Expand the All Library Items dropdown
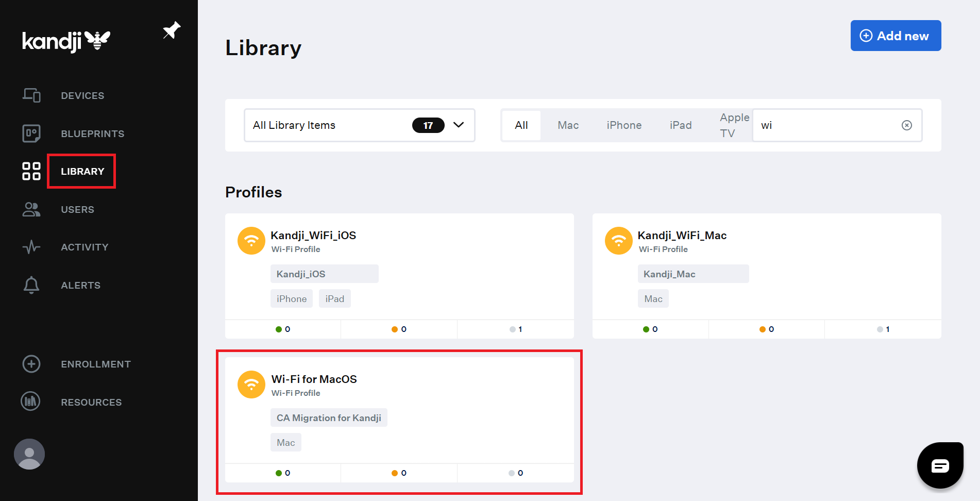 click(x=360, y=125)
